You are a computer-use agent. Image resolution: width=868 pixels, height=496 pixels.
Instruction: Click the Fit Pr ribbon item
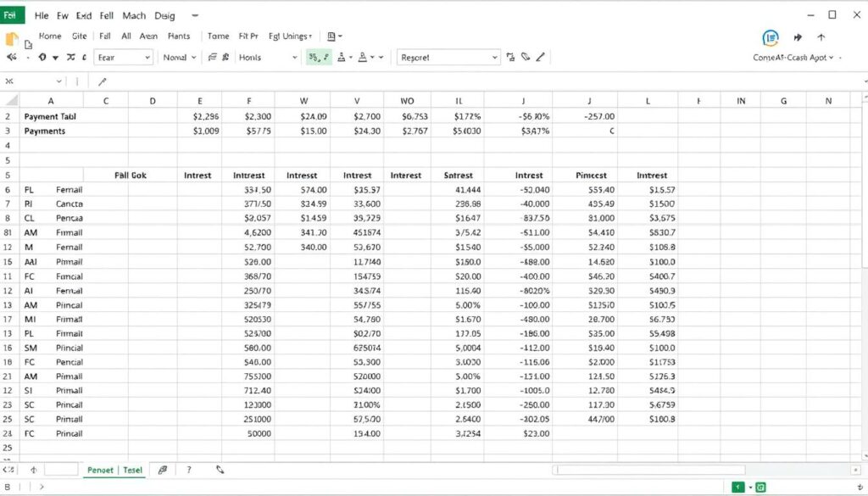click(x=248, y=36)
